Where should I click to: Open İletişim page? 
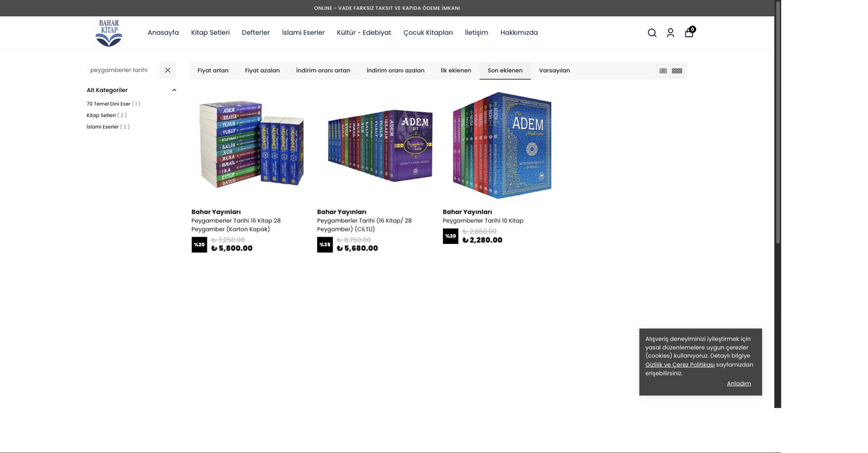click(476, 33)
